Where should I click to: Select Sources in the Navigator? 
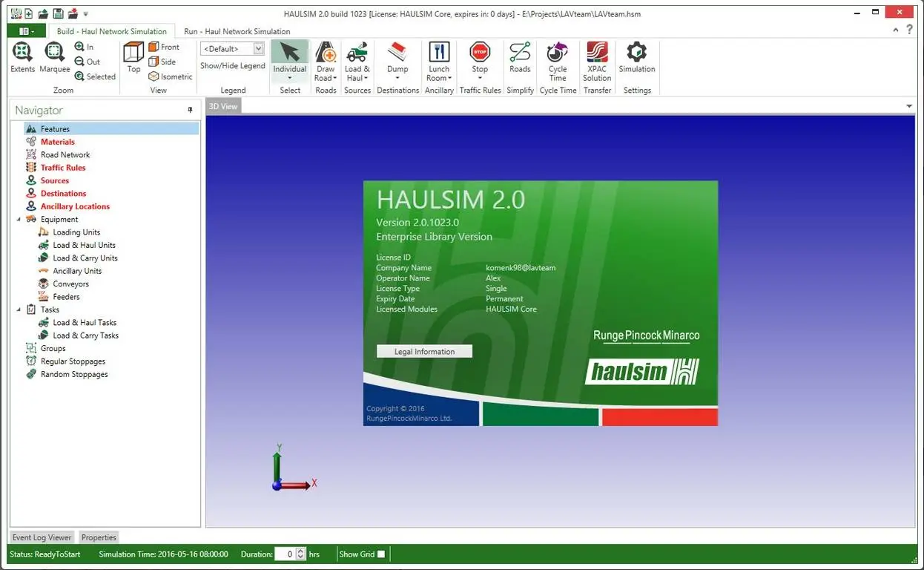[55, 180]
